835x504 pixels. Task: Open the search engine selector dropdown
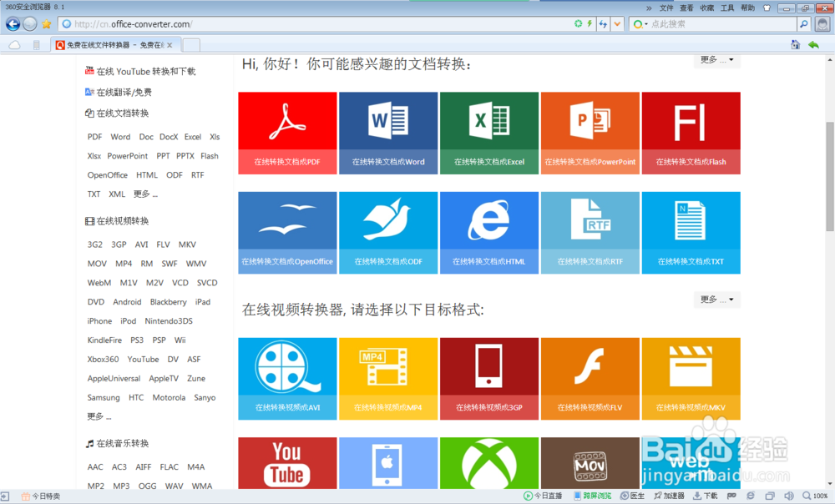640,24
